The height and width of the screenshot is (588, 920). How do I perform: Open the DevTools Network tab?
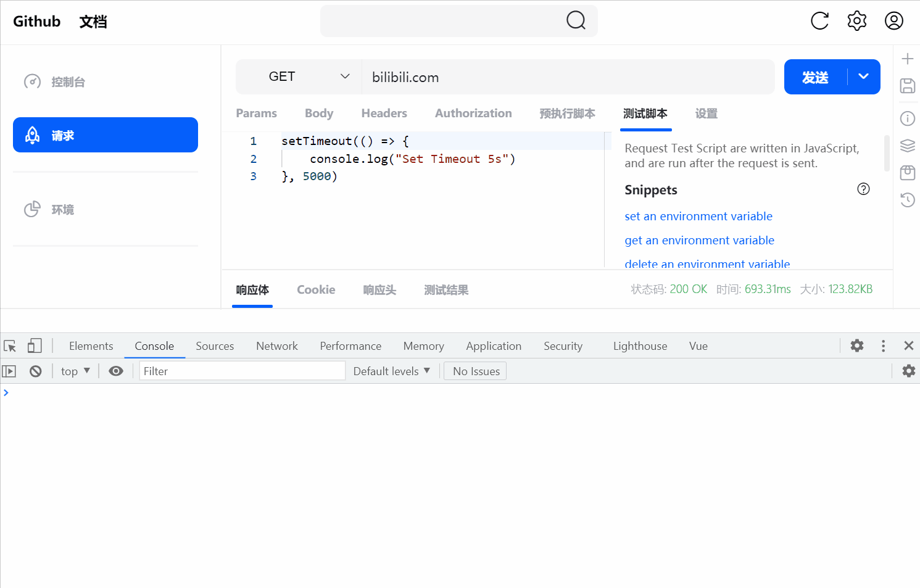277,346
